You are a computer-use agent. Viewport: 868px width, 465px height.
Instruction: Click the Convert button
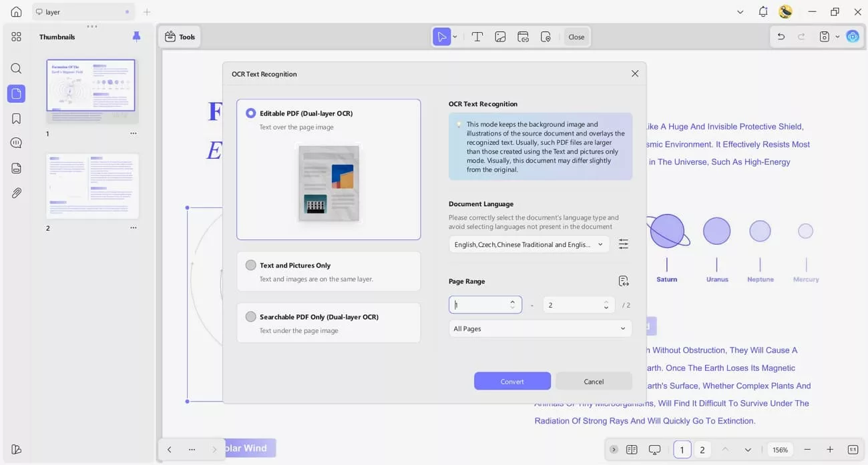(512, 381)
